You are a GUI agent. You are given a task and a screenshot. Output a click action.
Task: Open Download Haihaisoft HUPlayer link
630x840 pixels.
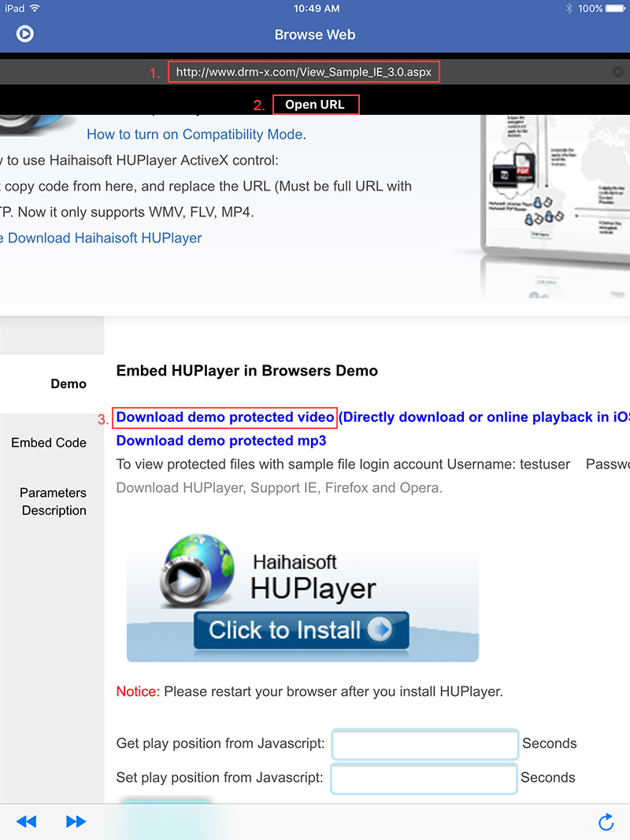[105, 238]
